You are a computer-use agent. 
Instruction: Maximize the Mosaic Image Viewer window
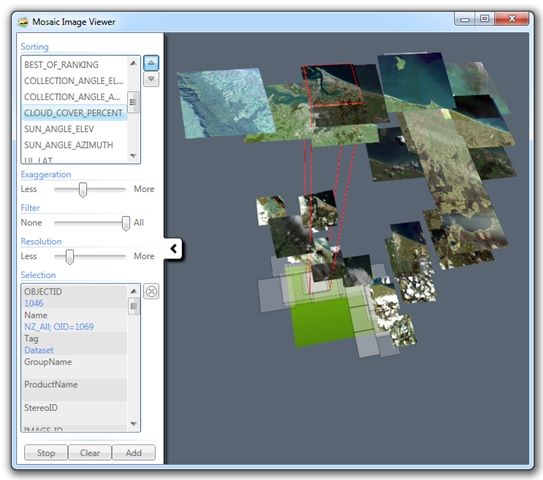484,19
